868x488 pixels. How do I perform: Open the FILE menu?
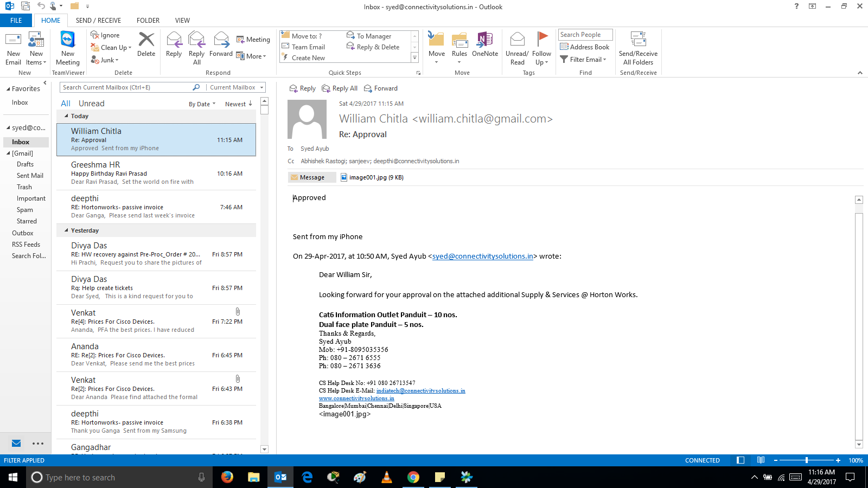point(16,21)
